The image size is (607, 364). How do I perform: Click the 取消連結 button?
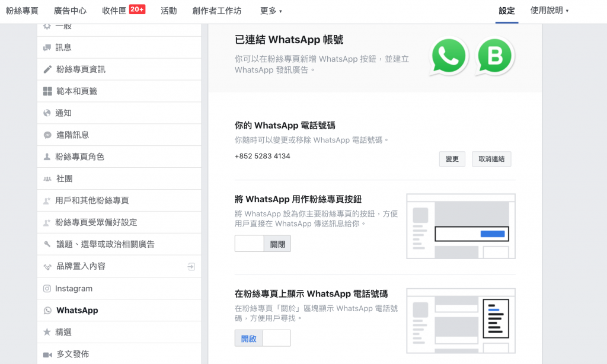pos(491,159)
